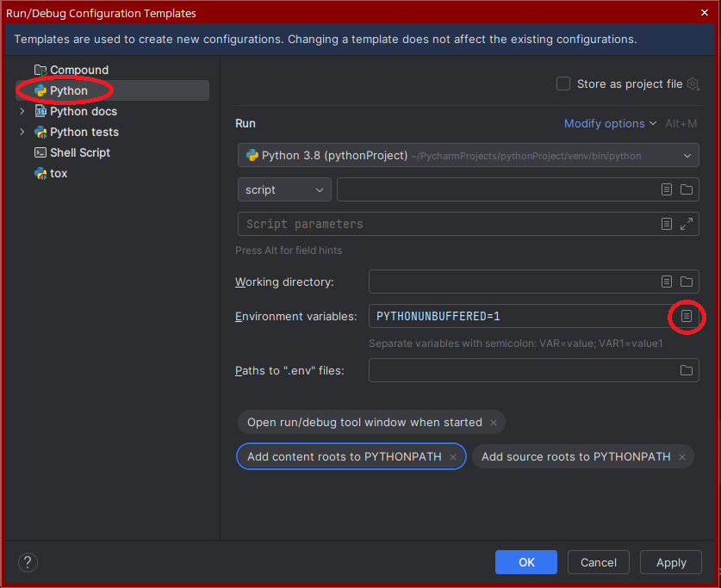Remove Add source roots to PYTHONPATH option
Viewport: 721px width, 588px height.
pyautogui.click(x=682, y=457)
